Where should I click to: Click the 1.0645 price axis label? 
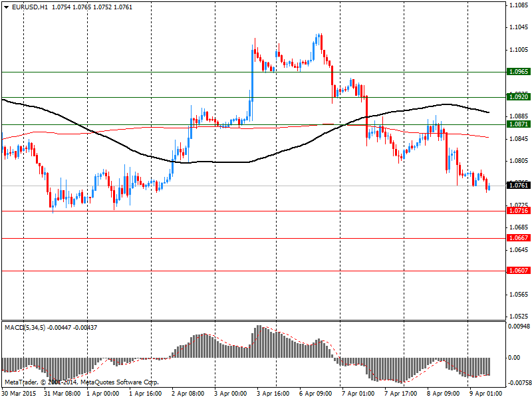click(519, 250)
